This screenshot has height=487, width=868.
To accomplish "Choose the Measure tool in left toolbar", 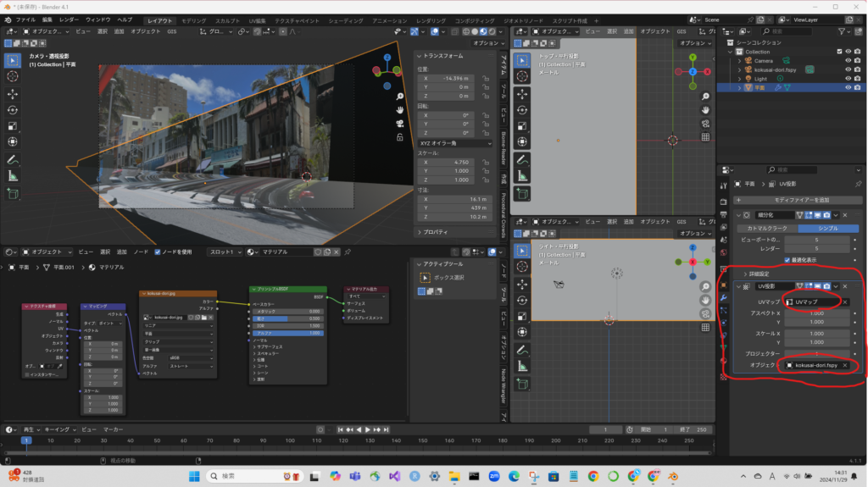I will [x=13, y=176].
